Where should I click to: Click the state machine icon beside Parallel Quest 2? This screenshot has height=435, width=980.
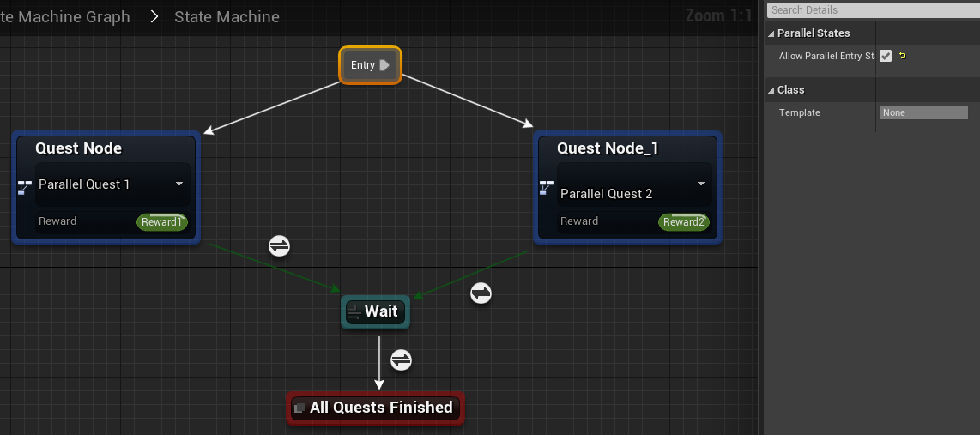click(x=547, y=188)
